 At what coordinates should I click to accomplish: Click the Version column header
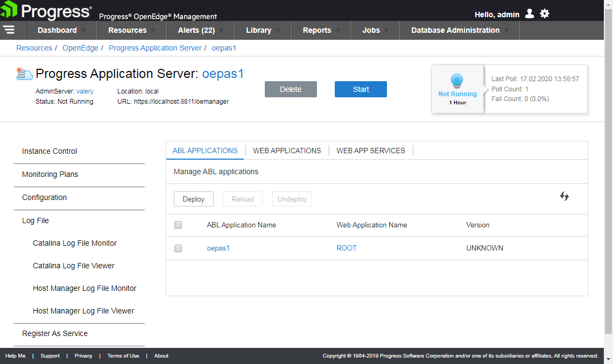coord(477,225)
